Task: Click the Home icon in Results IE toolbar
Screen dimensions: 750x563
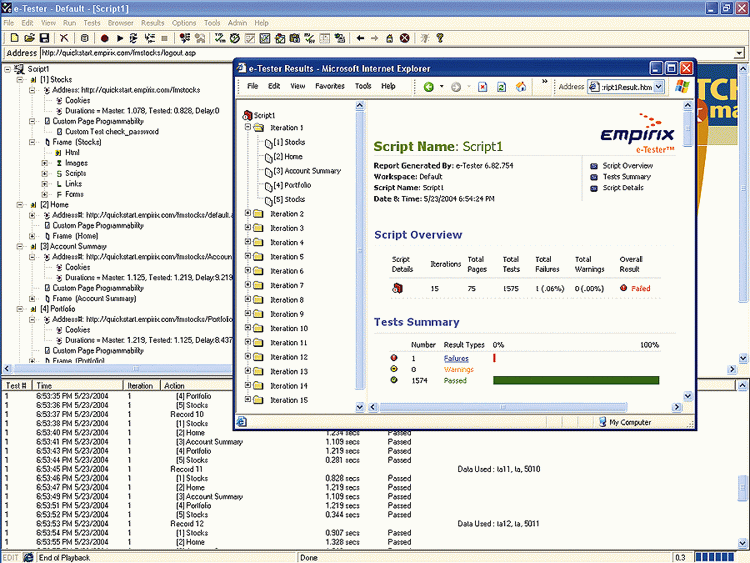Action: click(x=521, y=87)
